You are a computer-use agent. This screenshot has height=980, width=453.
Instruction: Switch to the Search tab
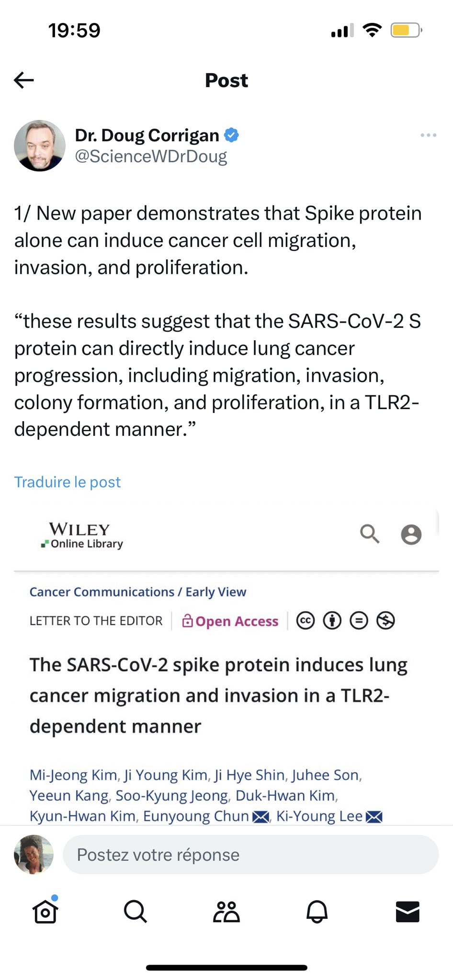tap(136, 911)
